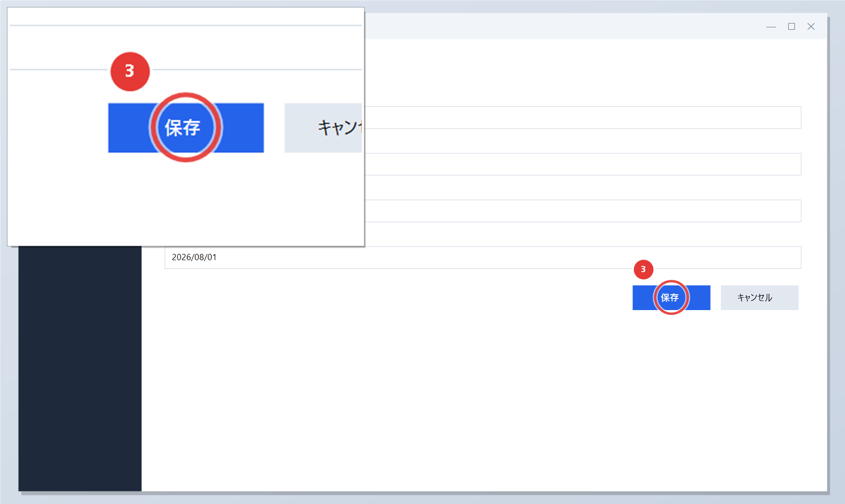Click the topmost empty text field
This screenshot has height=504, width=845.
coord(583,118)
